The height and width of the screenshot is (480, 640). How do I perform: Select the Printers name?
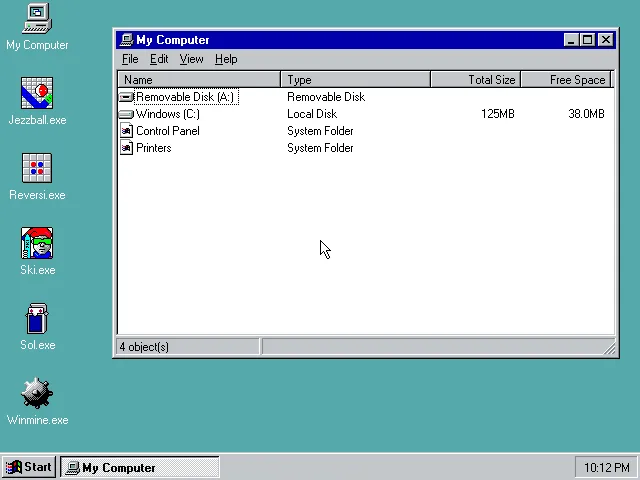pos(153,148)
